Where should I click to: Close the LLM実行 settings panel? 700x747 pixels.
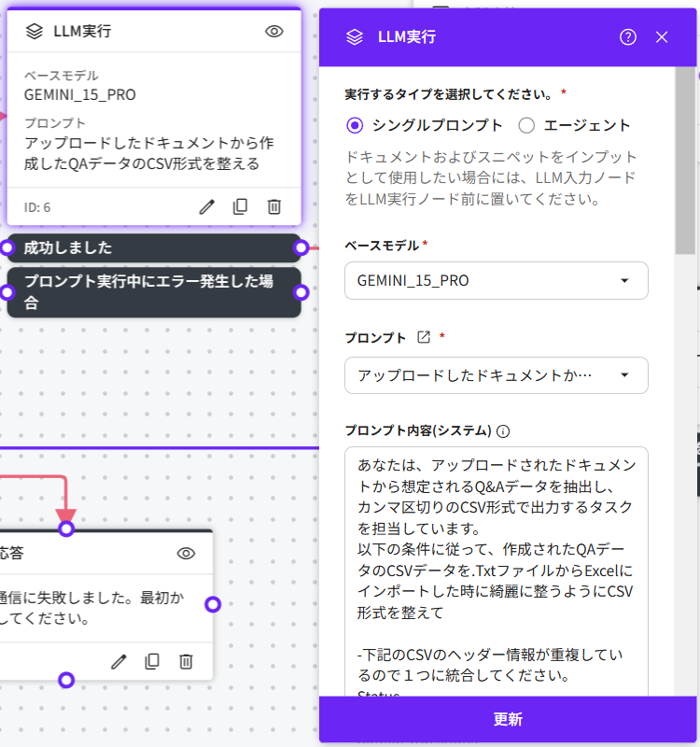(x=662, y=37)
